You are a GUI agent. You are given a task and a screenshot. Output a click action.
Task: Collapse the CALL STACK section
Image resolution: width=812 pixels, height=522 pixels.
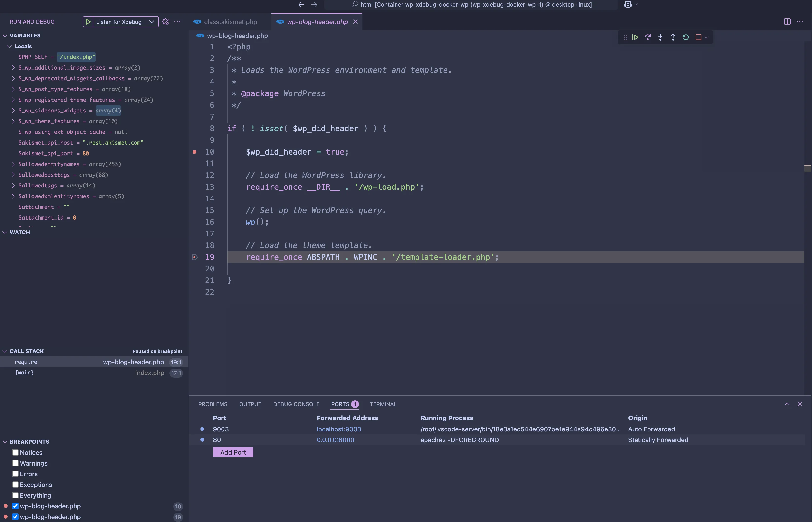pyautogui.click(x=5, y=351)
